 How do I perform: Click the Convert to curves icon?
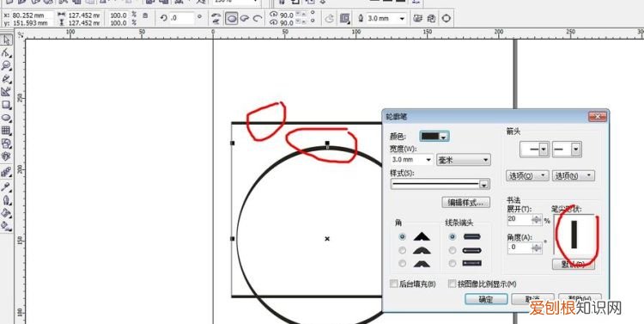(446, 19)
